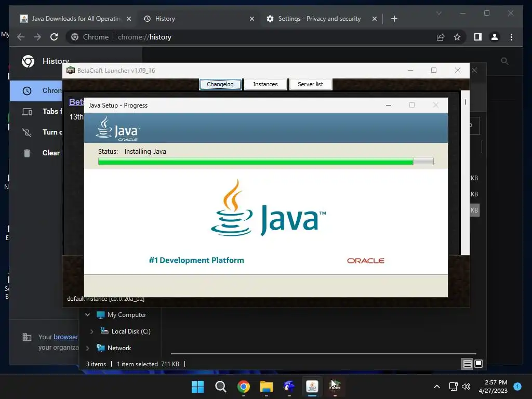This screenshot has width=532, height=399.
Task: Open Chrome three-dot menu
Action: (511, 37)
